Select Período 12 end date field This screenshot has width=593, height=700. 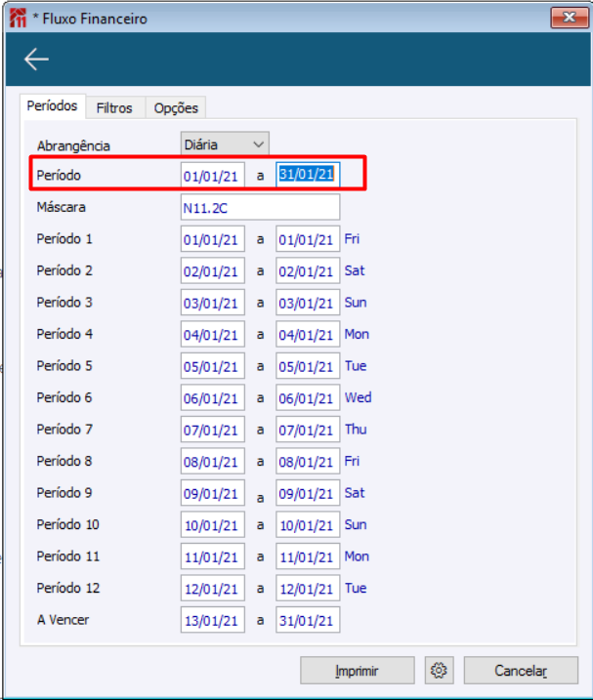coord(308,588)
